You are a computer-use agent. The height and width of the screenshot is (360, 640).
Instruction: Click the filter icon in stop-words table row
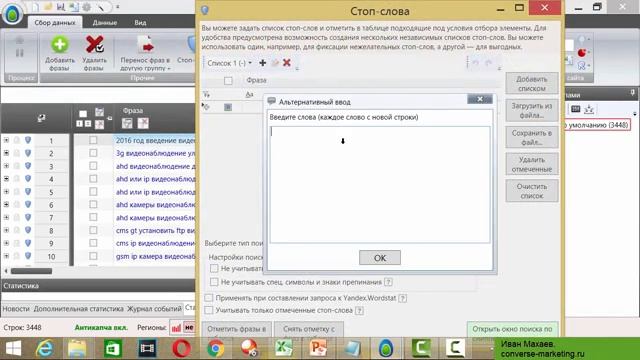207,94
